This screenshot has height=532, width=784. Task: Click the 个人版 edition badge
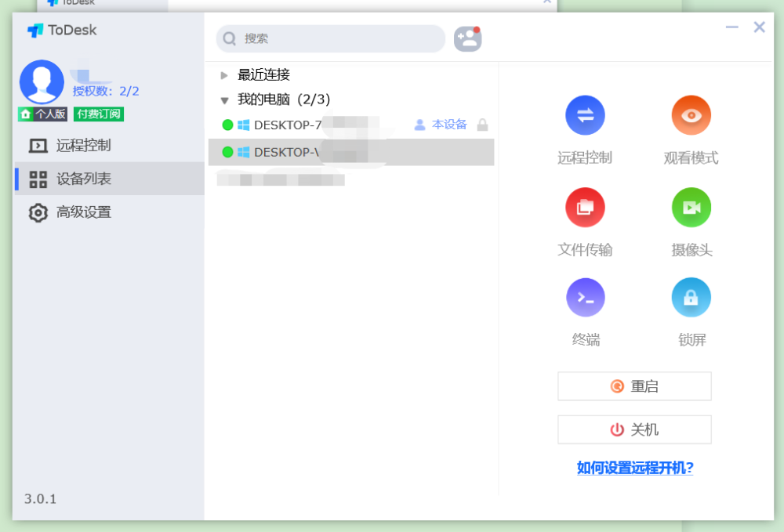[x=43, y=114]
